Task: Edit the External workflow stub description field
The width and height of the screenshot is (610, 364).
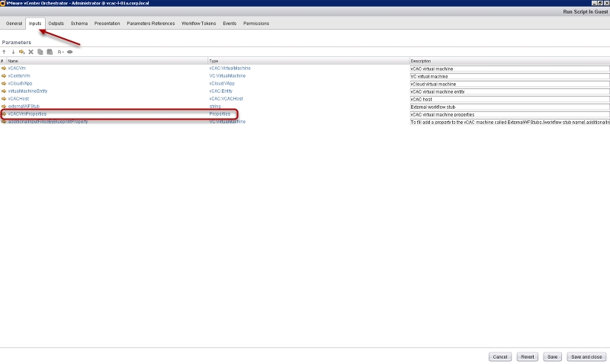Action: [509, 107]
